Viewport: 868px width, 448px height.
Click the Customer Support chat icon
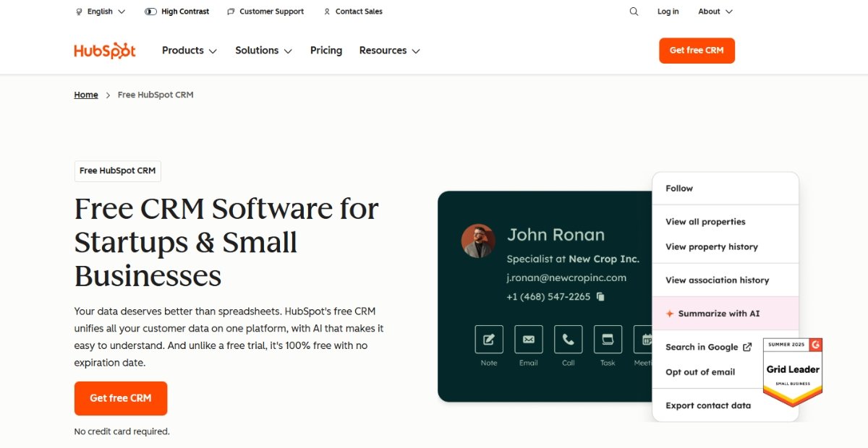pos(231,12)
